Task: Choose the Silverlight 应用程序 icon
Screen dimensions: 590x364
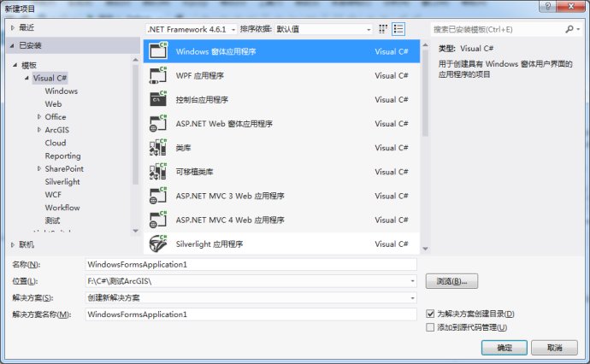Action: tap(158, 244)
